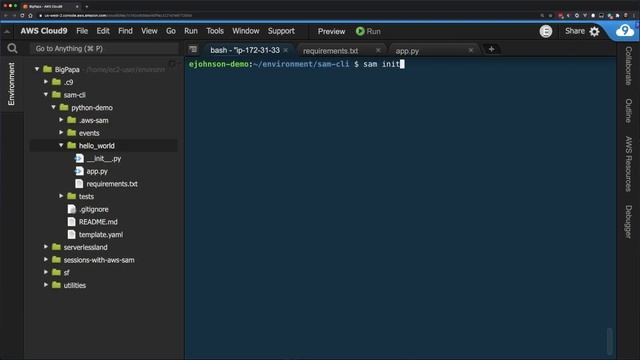Expand the serverlessland folder

tap(46, 247)
